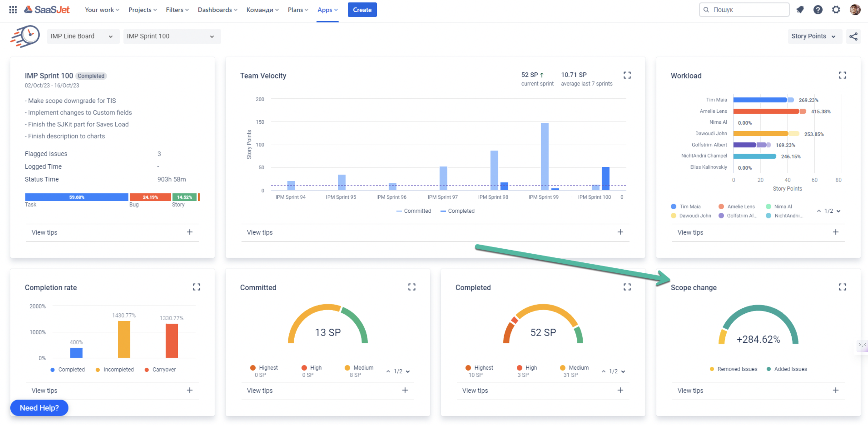Open the Help icon
868x426 pixels.
click(x=818, y=9)
